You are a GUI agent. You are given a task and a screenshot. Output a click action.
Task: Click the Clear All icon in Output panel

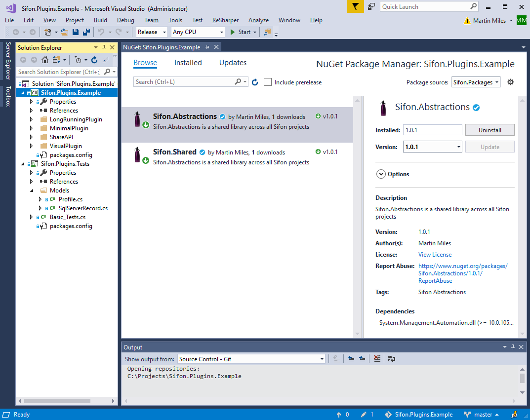pos(377,359)
